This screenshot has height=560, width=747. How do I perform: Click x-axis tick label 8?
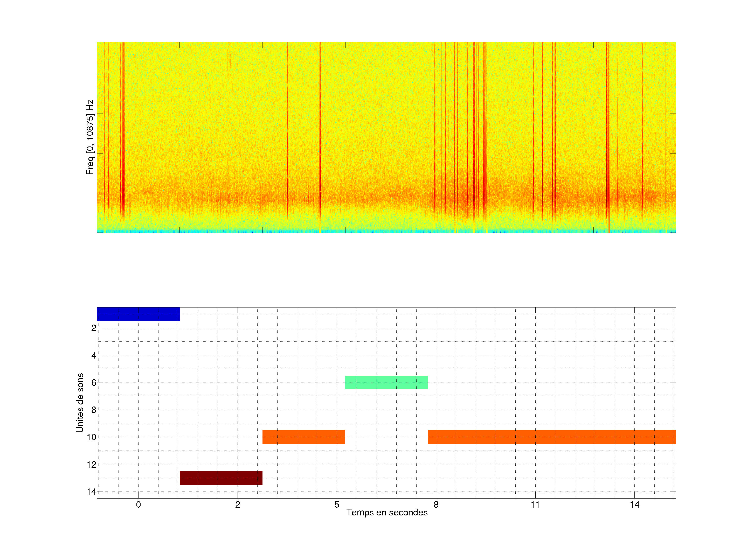point(436,505)
